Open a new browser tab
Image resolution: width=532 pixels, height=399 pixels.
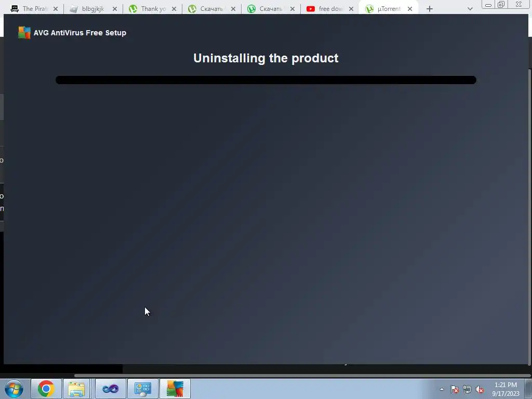pyautogui.click(x=430, y=9)
